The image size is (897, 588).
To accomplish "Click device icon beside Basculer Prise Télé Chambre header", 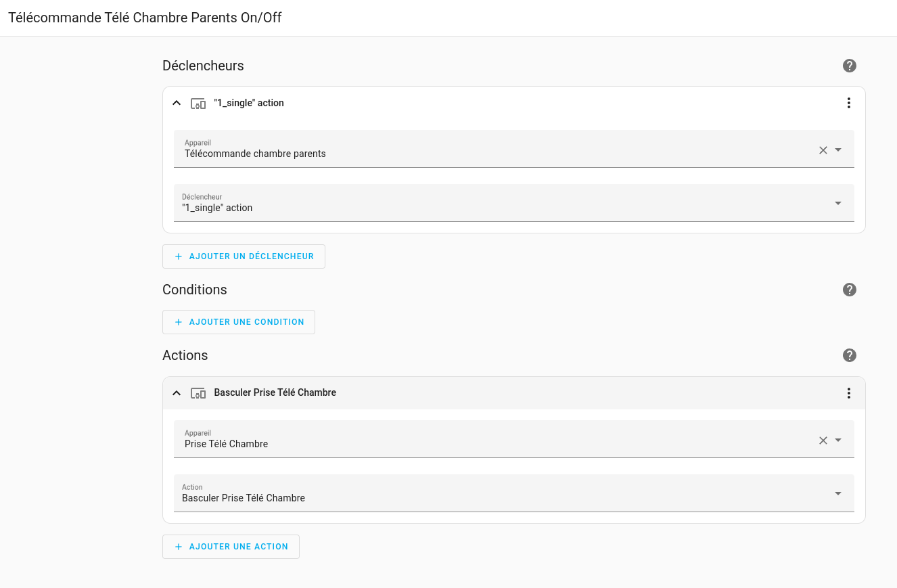I will coord(198,393).
